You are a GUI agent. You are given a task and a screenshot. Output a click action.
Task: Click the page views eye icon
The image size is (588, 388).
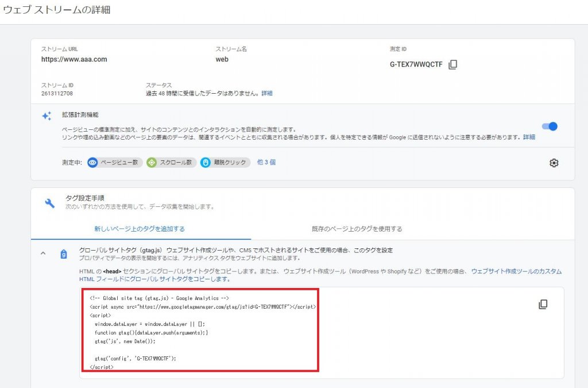92,163
